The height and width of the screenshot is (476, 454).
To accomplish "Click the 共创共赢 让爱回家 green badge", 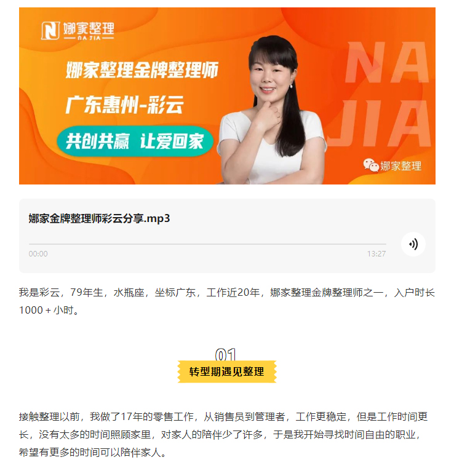I will (x=135, y=141).
